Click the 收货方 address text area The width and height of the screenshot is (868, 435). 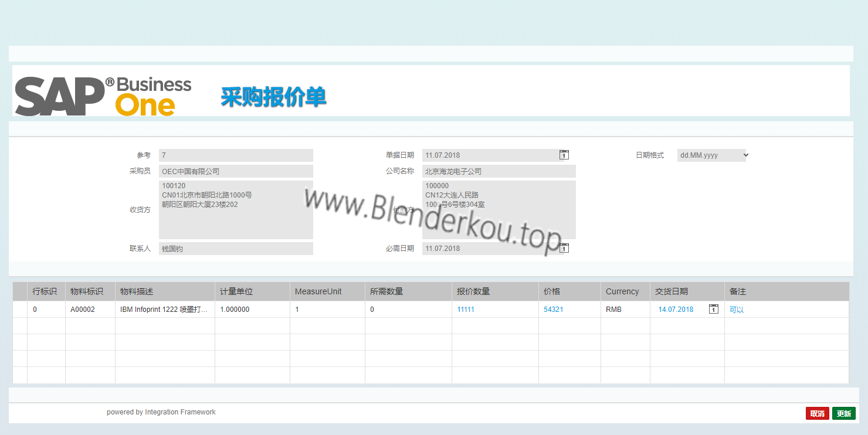click(236, 210)
